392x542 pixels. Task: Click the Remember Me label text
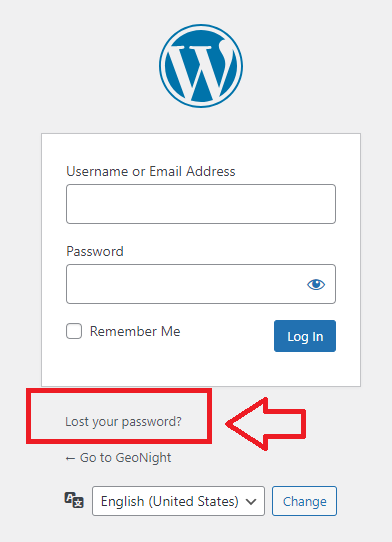point(135,331)
